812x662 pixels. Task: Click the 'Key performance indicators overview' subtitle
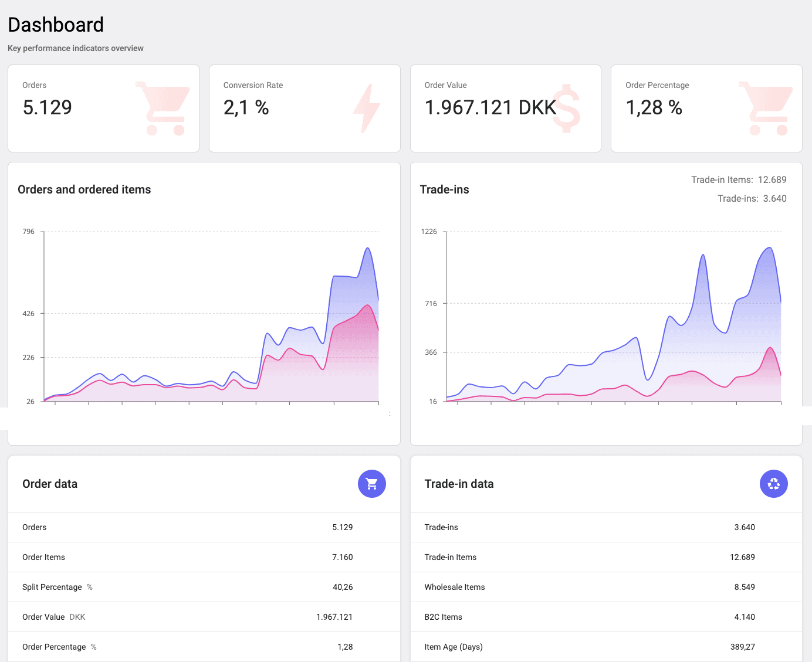[76, 48]
